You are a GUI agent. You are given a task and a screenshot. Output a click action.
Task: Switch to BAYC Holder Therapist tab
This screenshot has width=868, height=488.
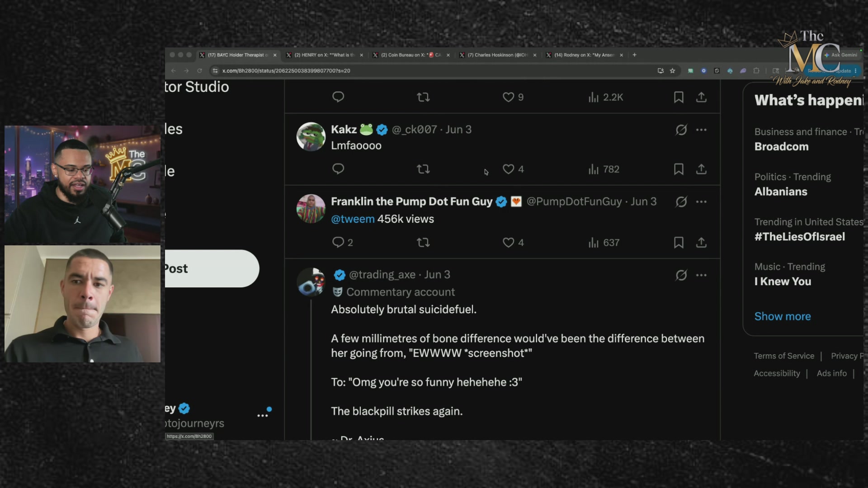[x=238, y=55]
